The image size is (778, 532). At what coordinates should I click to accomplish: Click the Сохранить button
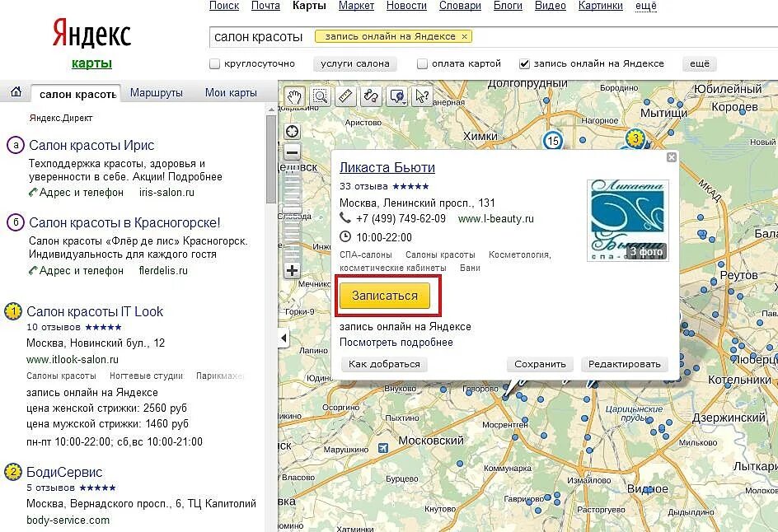[540, 365]
